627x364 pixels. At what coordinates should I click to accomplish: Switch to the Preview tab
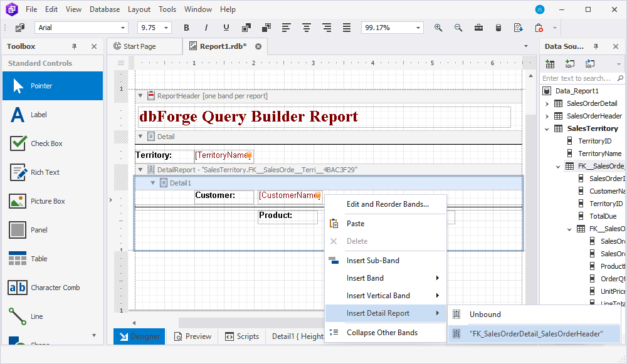(x=192, y=336)
